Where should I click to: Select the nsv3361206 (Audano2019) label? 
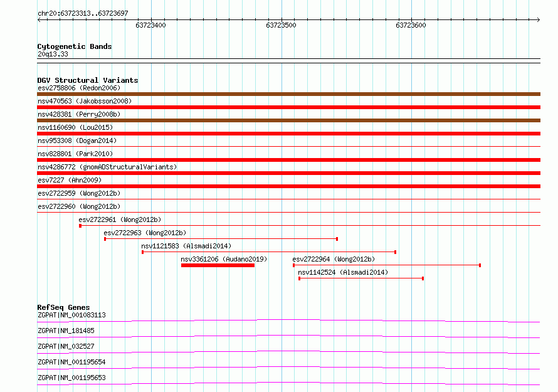224,259
